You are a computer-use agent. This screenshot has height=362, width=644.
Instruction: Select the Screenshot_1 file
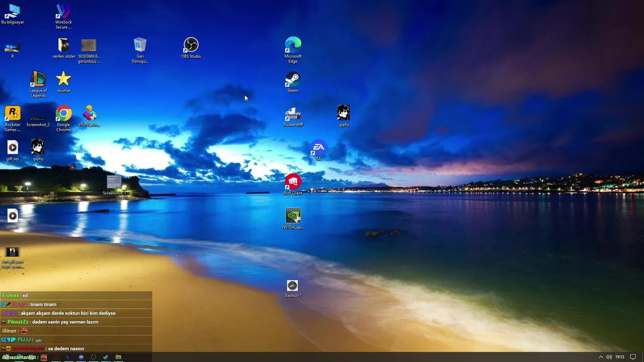(x=114, y=185)
